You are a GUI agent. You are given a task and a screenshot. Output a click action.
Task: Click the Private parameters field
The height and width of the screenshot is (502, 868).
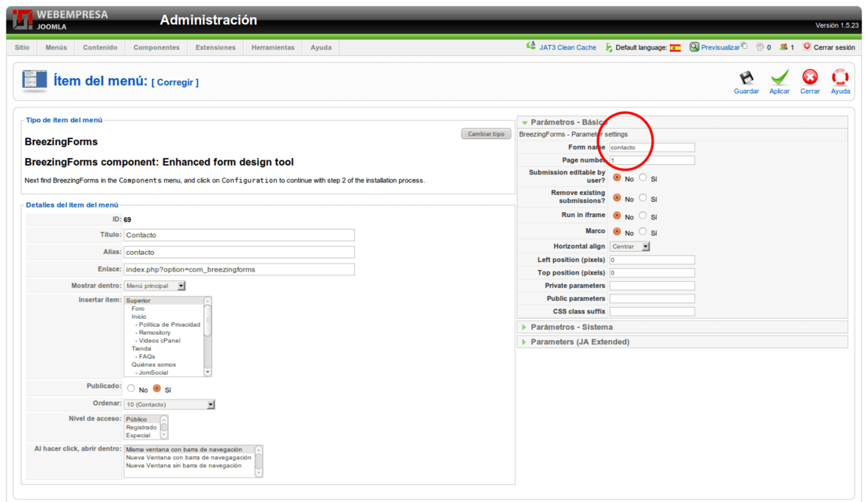click(652, 286)
